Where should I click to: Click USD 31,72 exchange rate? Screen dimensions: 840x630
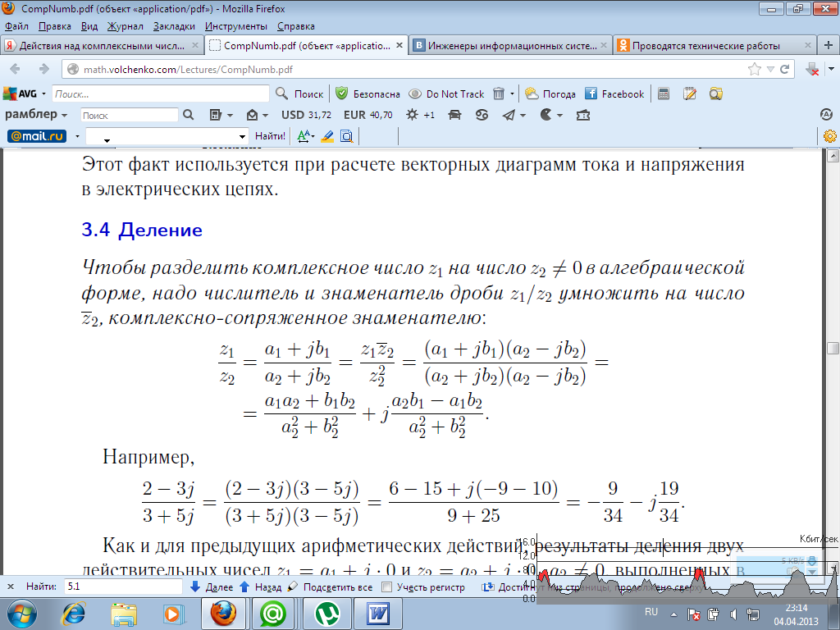[x=307, y=115]
